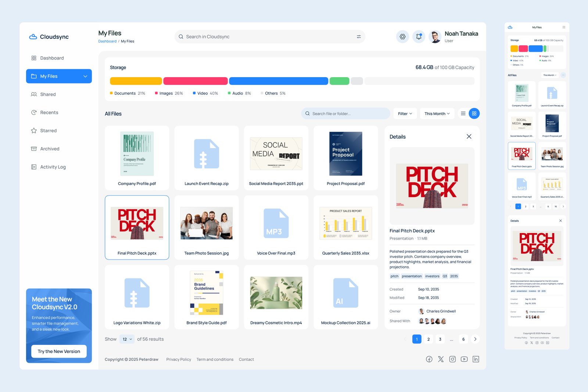Click Try the New Version button
The height and width of the screenshot is (392, 588).
[x=59, y=351]
